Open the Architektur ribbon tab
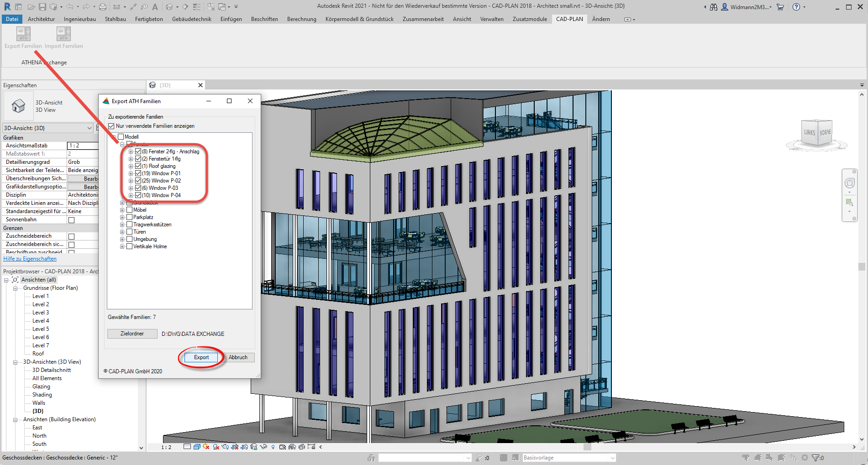The height and width of the screenshot is (465, 868). pyautogui.click(x=41, y=19)
